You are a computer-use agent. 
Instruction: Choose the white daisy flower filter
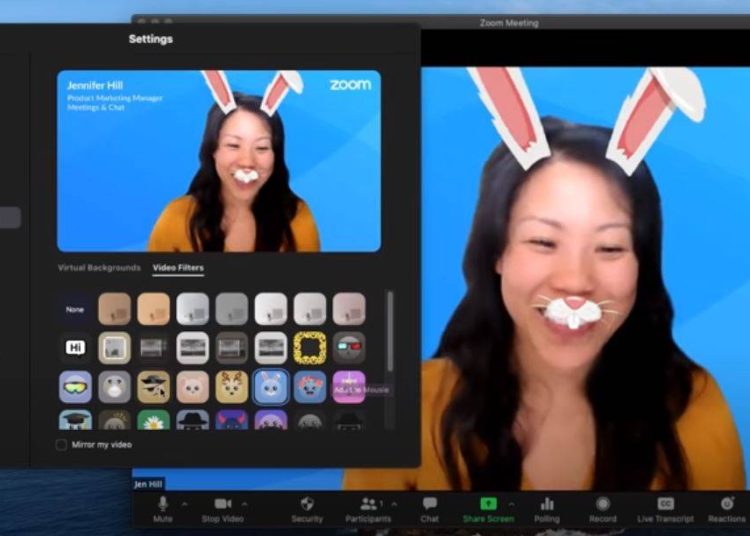click(x=154, y=419)
